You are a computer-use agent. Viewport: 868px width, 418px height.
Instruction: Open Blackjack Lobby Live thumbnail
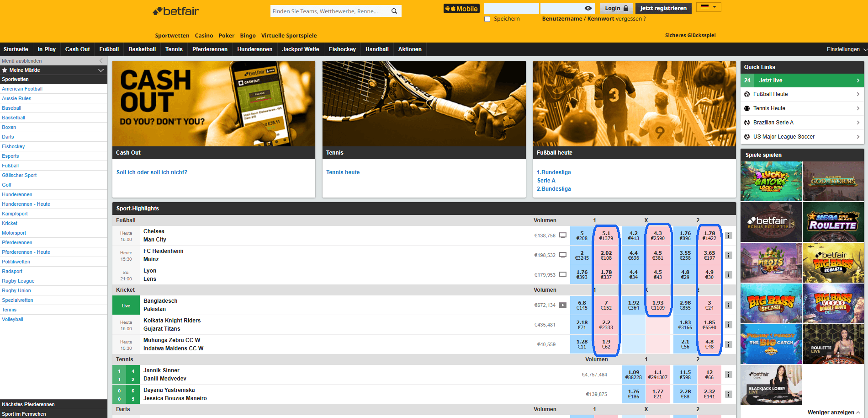(x=771, y=385)
